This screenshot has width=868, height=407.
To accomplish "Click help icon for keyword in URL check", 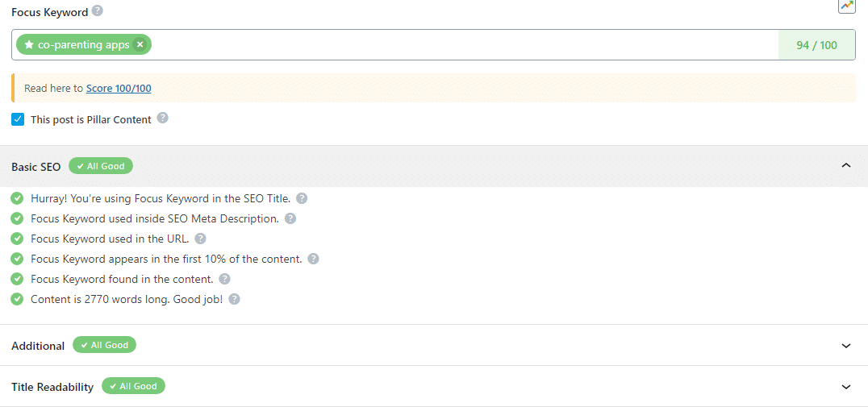I will pos(201,239).
